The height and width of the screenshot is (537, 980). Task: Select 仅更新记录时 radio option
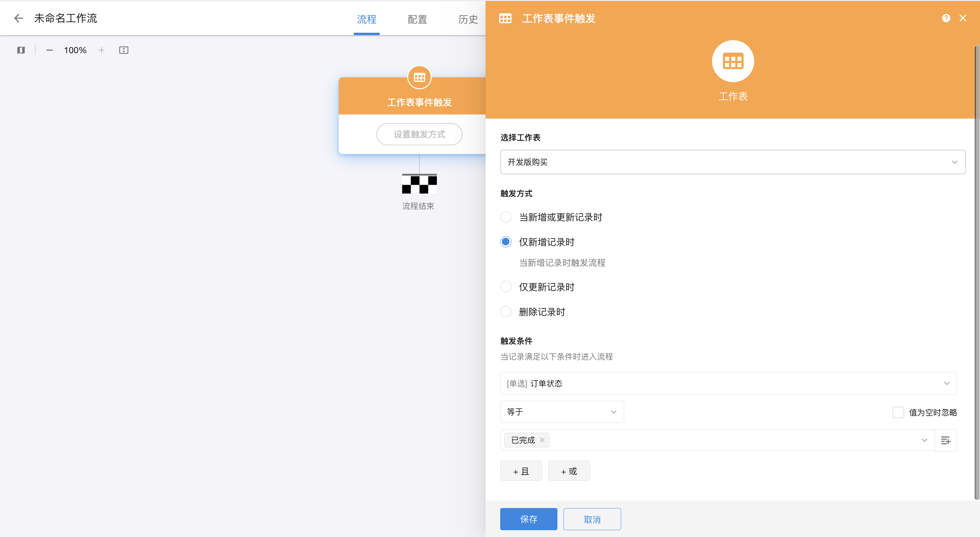506,287
